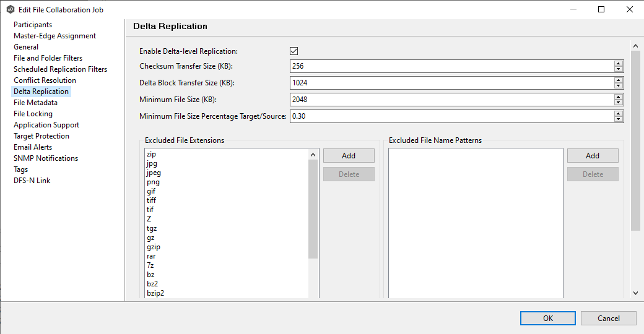
Task: Go to Conflict Resolution section
Action: point(45,80)
